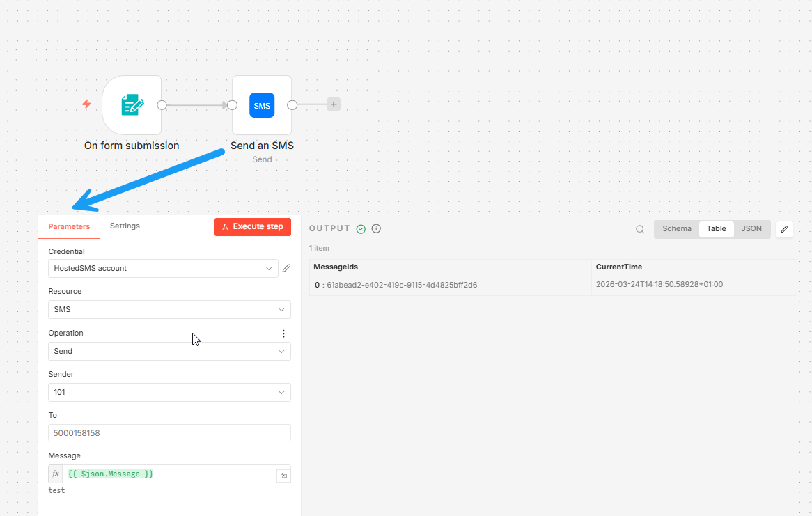Image resolution: width=812 pixels, height=516 pixels.
Task: Click the SMS node input connector
Action: tap(233, 105)
